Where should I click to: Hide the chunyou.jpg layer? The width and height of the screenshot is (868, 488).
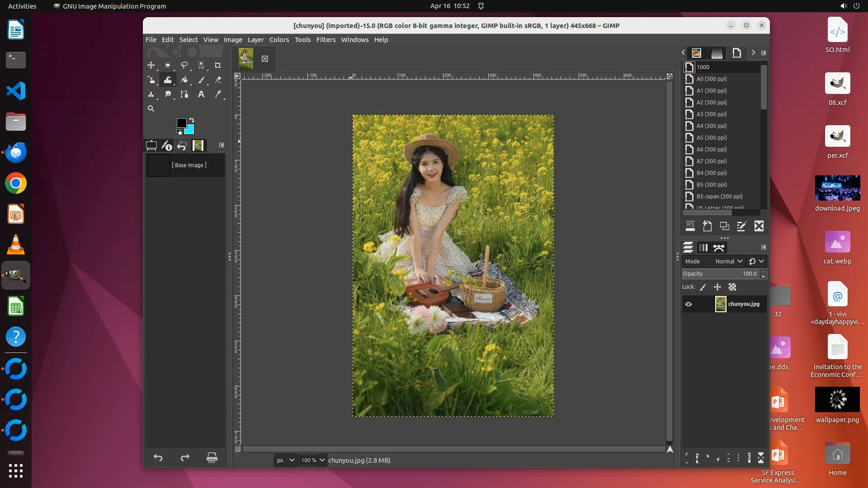point(689,304)
